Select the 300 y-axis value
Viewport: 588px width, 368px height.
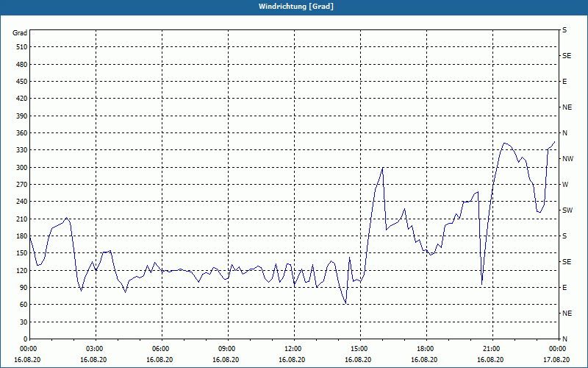(x=22, y=168)
